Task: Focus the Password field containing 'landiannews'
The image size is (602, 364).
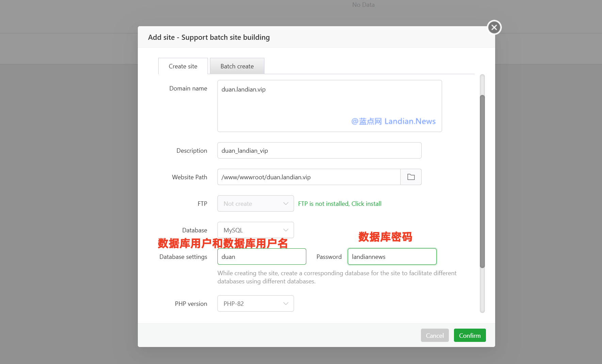Action: (x=392, y=257)
